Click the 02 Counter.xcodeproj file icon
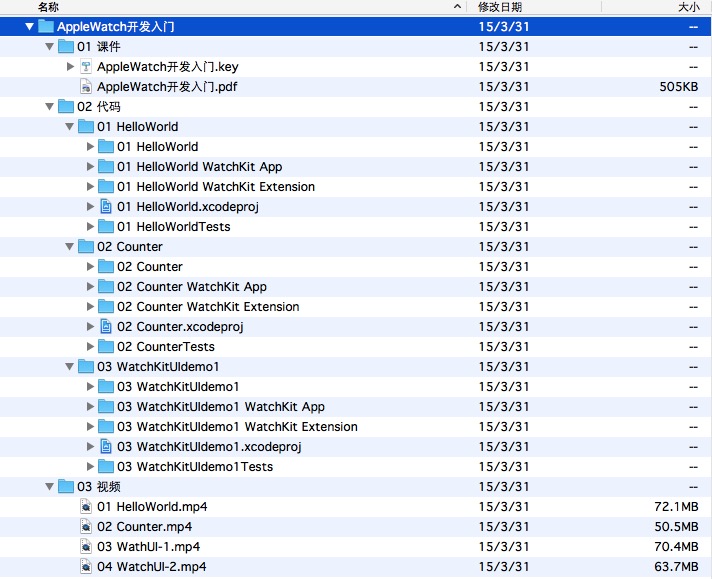The width and height of the screenshot is (712, 579). (106, 327)
